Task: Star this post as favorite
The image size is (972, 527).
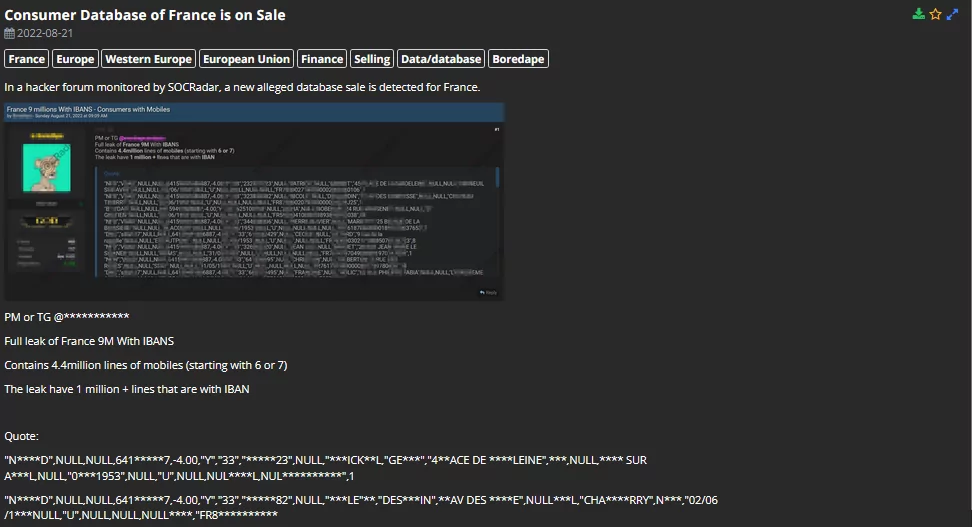Action: point(935,14)
